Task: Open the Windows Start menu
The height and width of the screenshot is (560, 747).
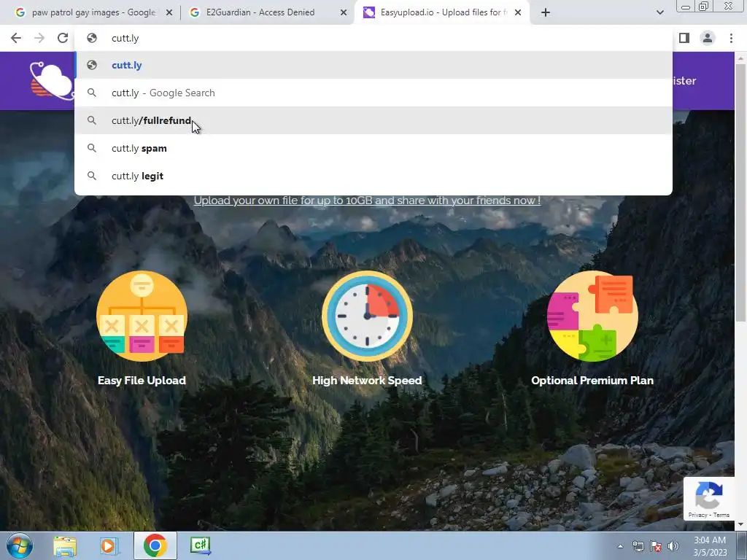Action: [19, 545]
